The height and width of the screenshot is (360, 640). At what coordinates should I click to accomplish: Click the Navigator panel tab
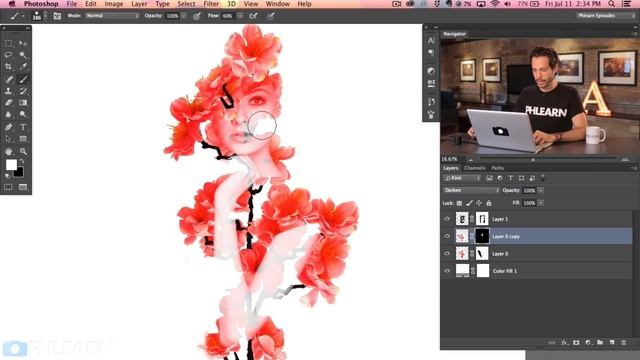coord(454,34)
